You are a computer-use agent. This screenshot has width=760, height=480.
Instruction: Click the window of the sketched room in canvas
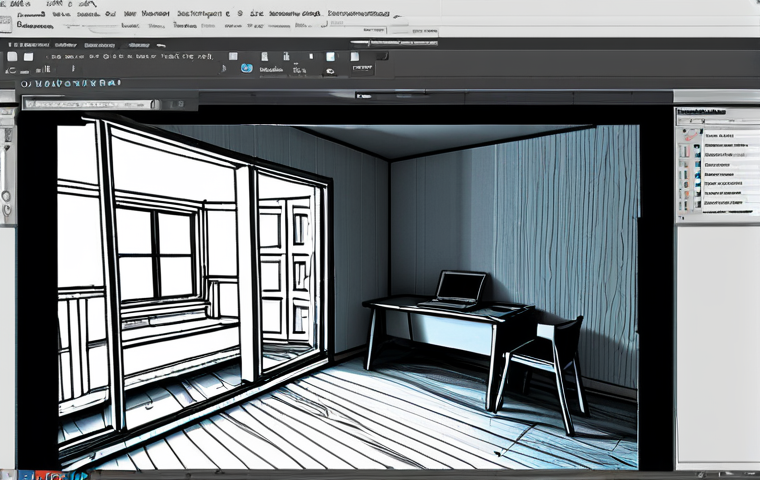[x=155, y=254]
